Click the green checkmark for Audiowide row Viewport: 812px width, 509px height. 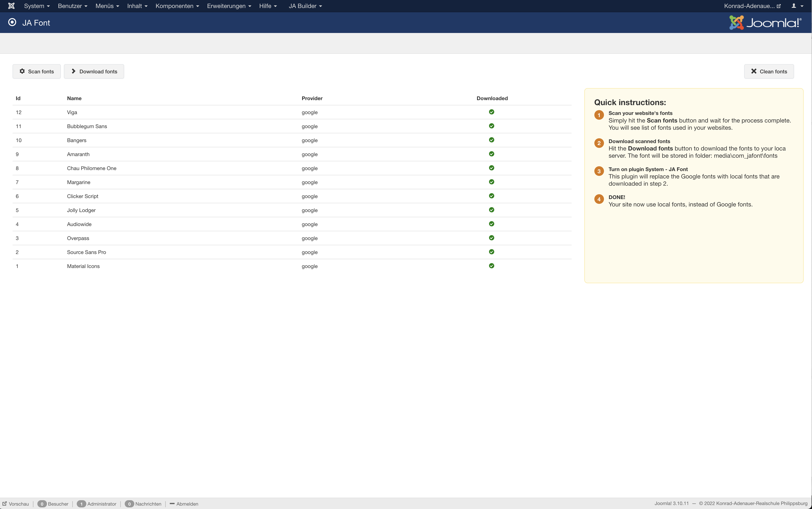[491, 224]
